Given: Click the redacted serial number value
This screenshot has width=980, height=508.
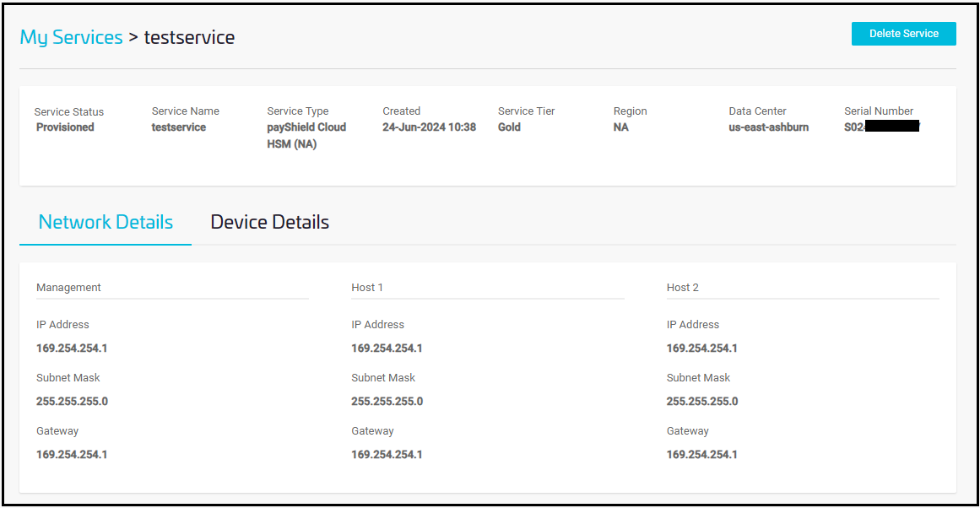Looking at the screenshot, I should click(x=881, y=127).
